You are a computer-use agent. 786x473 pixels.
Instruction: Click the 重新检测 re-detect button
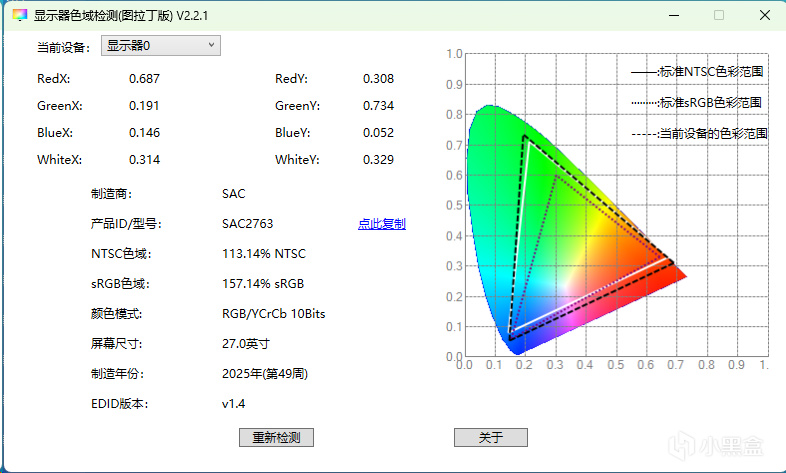[276, 437]
